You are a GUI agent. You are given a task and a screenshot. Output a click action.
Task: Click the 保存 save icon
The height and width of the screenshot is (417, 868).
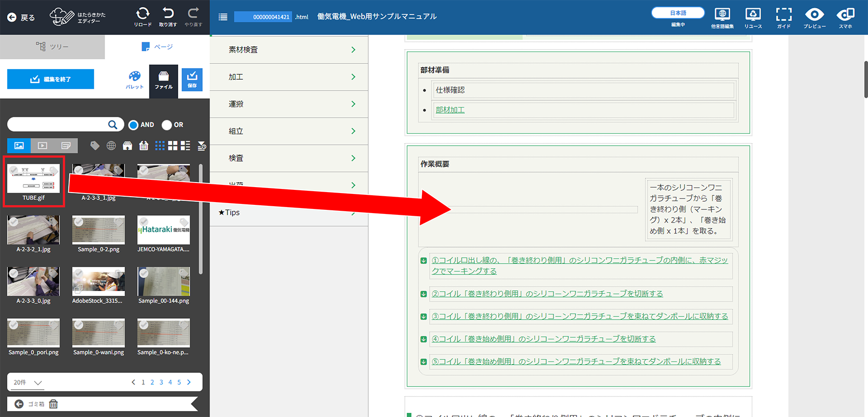[x=192, y=79]
